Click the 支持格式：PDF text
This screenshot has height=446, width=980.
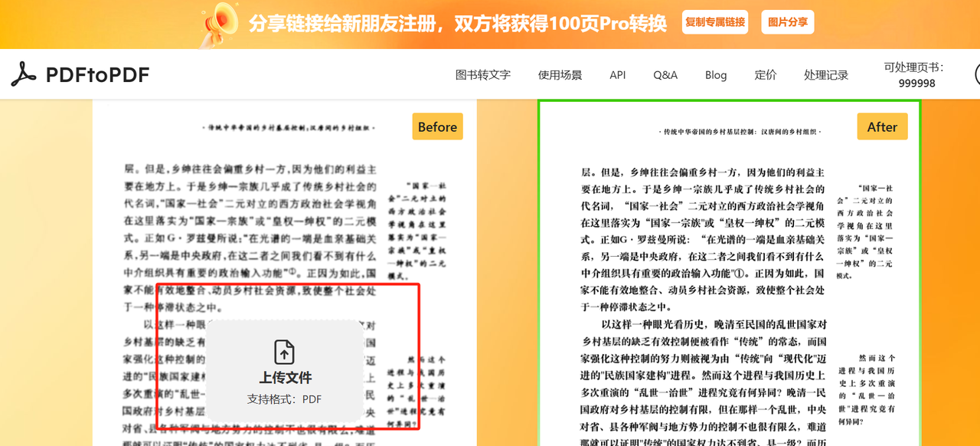click(284, 399)
